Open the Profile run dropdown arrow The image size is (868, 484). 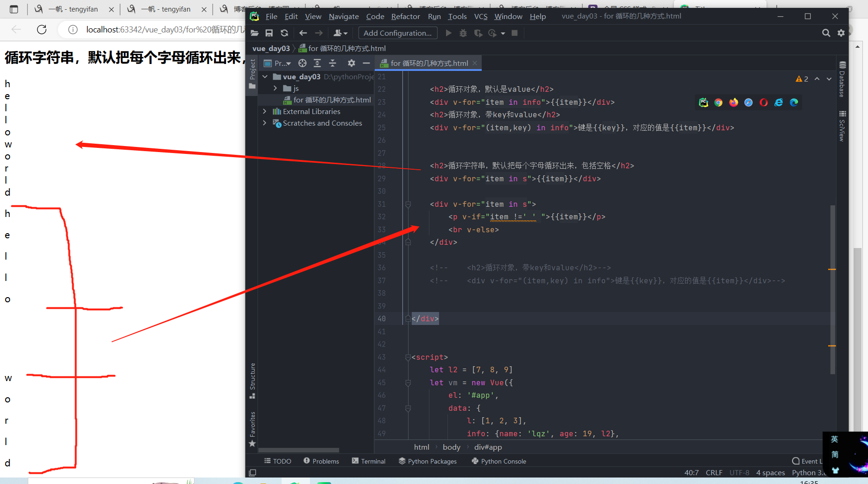pos(503,33)
